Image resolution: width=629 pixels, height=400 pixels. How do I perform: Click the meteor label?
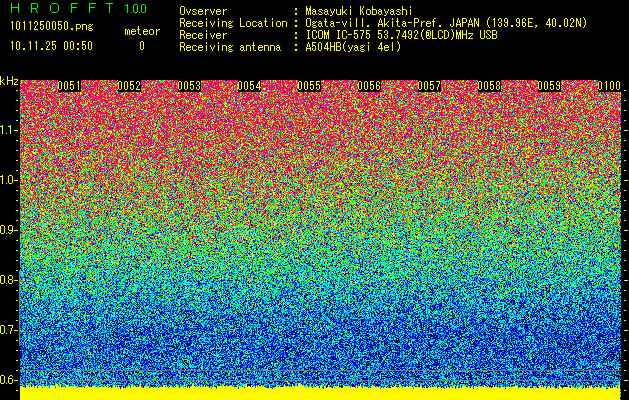142,31
